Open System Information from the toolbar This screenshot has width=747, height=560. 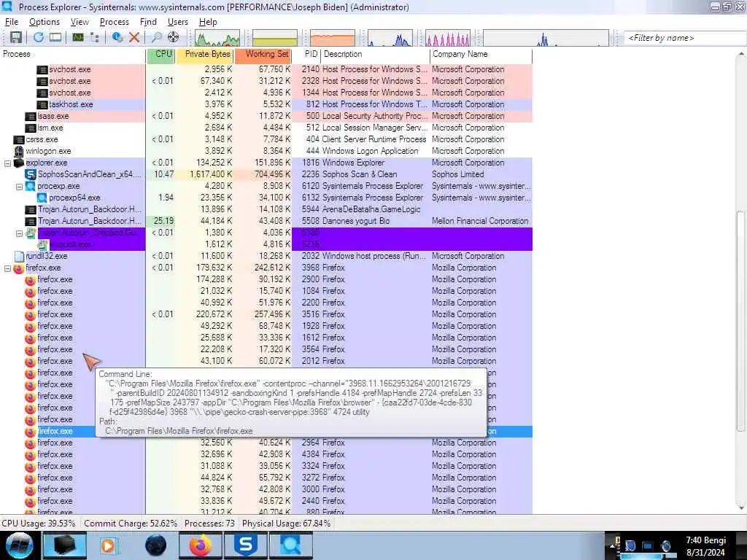click(x=77, y=37)
